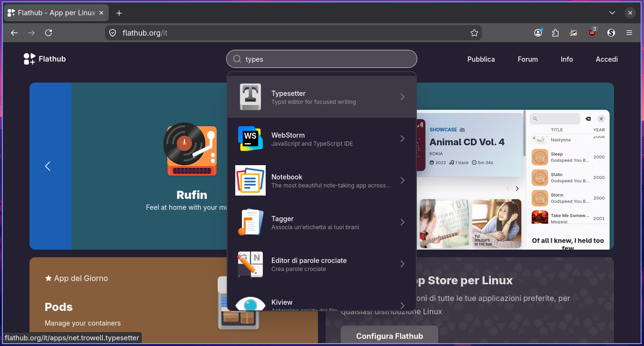Show the previous carousel slide arrow

[x=48, y=166]
